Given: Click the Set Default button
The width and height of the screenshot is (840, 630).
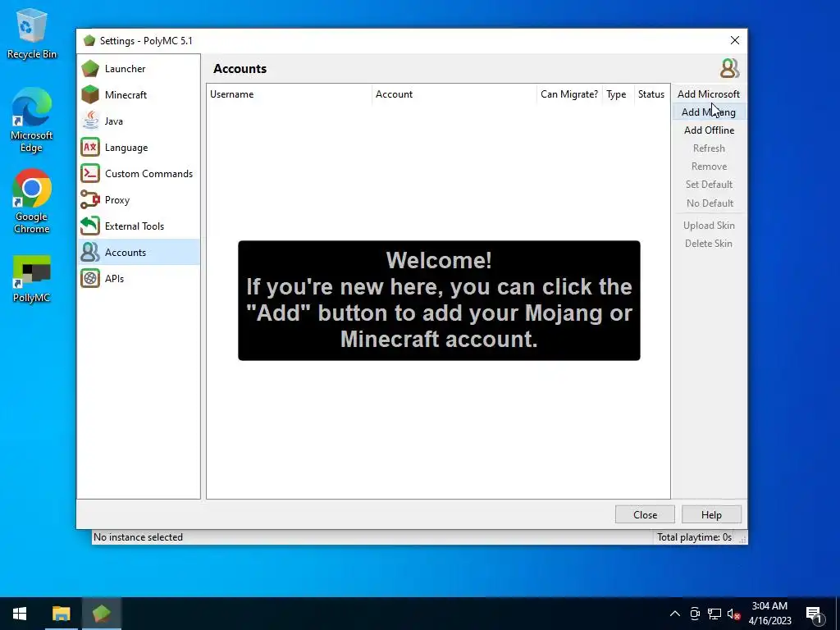Looking at the screenshot, I should [x=708, y=185].
